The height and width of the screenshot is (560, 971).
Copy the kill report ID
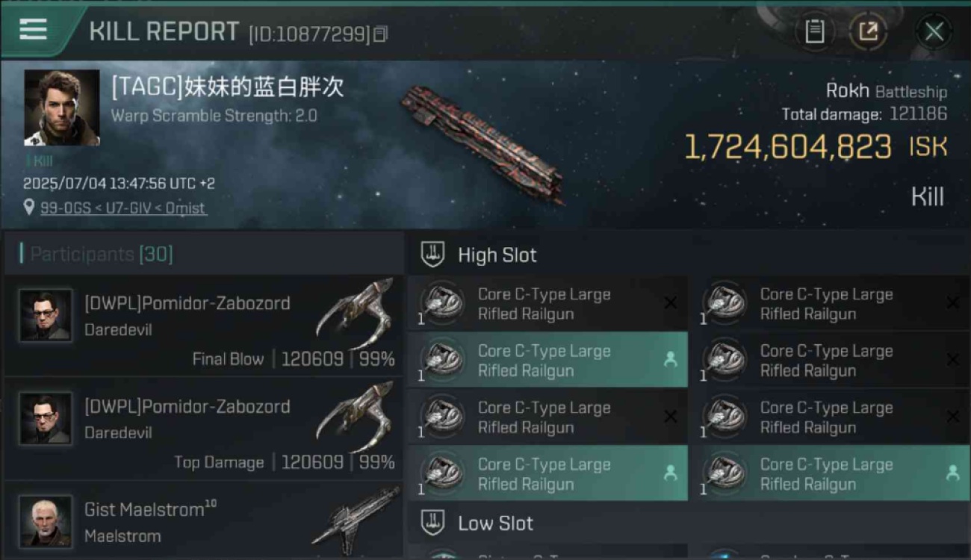[380, 34]
